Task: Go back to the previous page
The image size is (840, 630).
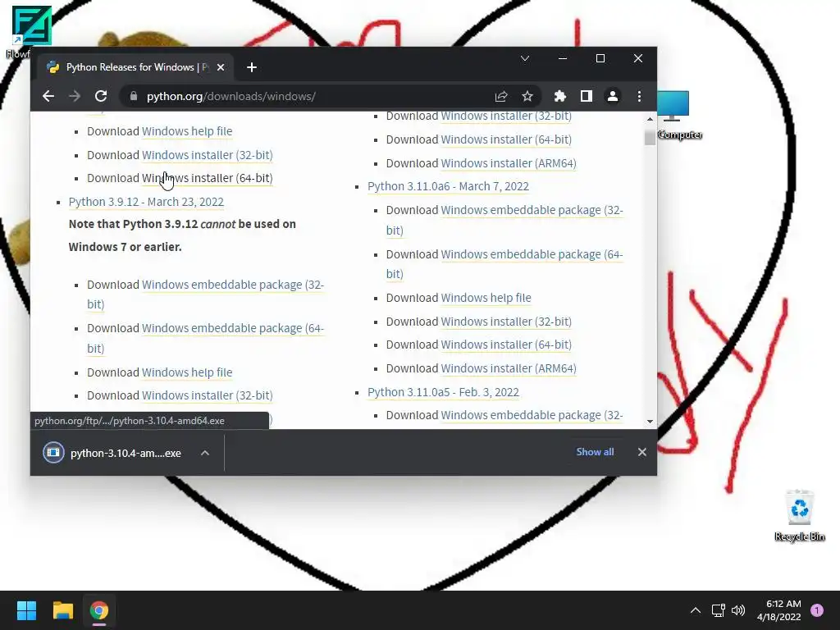Action: pyautogui.click(x=48, y=97)
